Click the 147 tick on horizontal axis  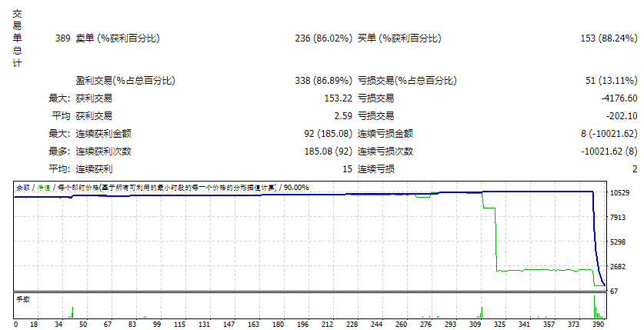coord(229,325)
